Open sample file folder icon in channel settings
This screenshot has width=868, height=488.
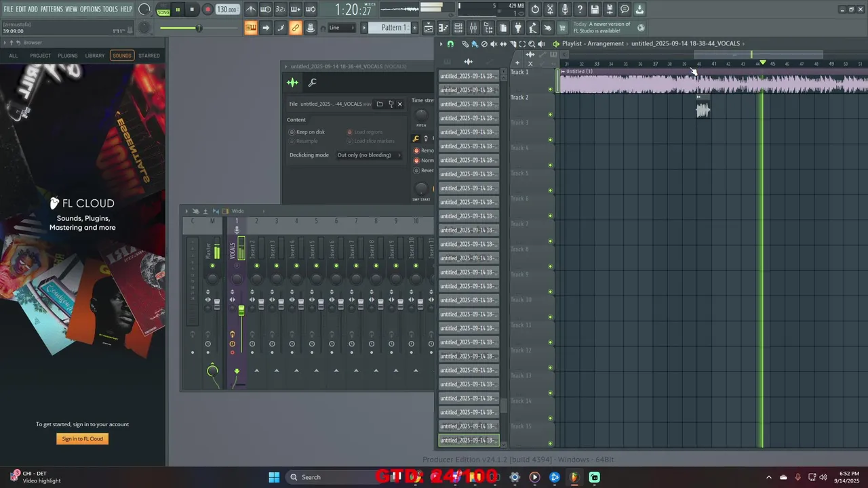coord(380,104)
